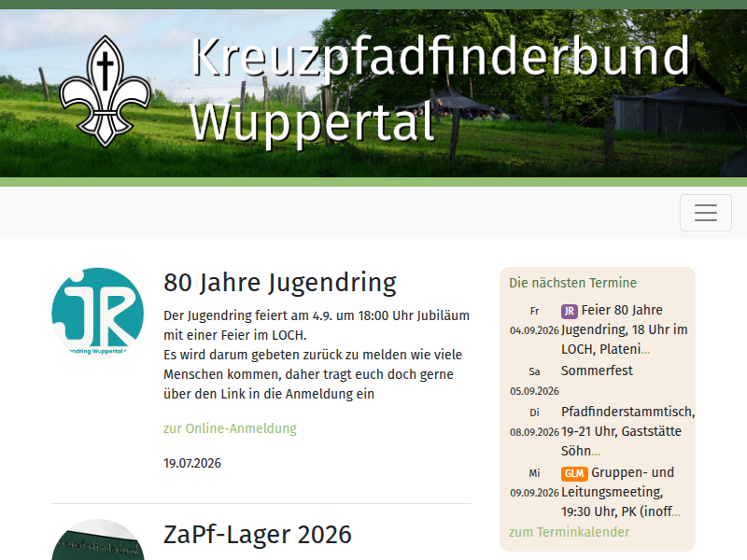747x560 pixels.
Task: Open the hamburger navigation menu
Action: (706, 213)
